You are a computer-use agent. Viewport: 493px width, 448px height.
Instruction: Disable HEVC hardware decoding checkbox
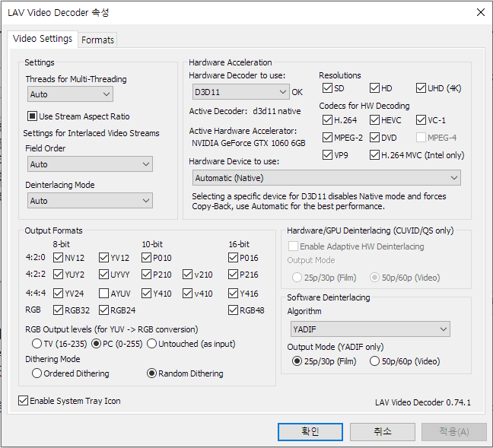[375, 120]
